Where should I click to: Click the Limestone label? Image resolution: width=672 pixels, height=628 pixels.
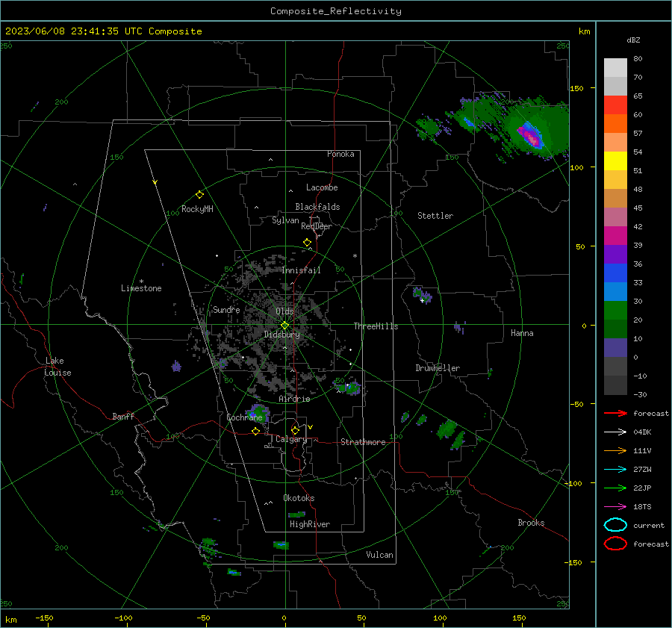click(141, 288)
